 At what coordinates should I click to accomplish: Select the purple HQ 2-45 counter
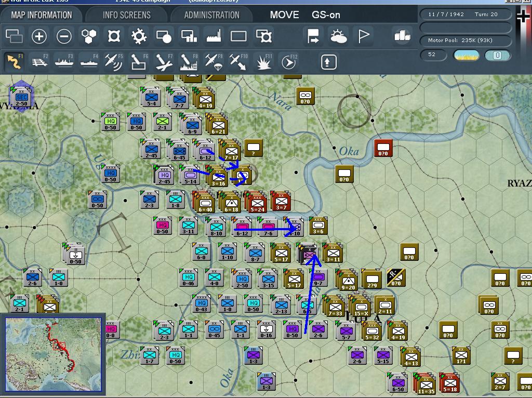click(164, 176)
